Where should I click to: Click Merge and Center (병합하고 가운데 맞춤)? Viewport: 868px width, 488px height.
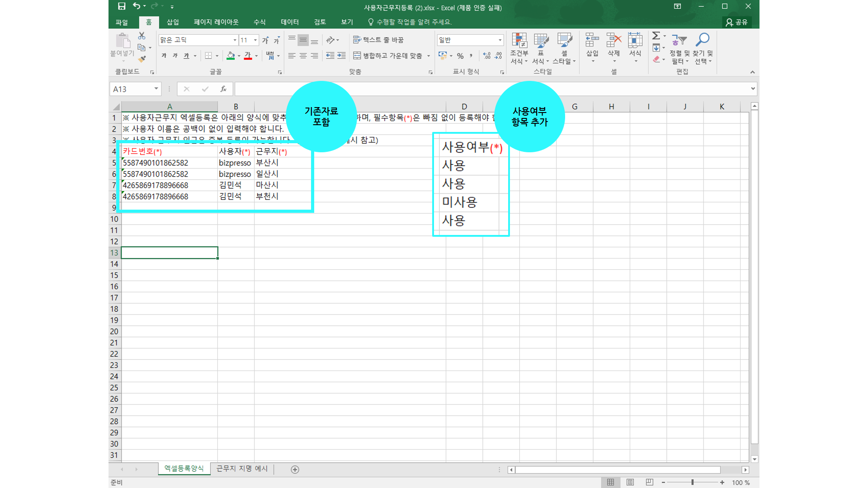click(388, 56)
